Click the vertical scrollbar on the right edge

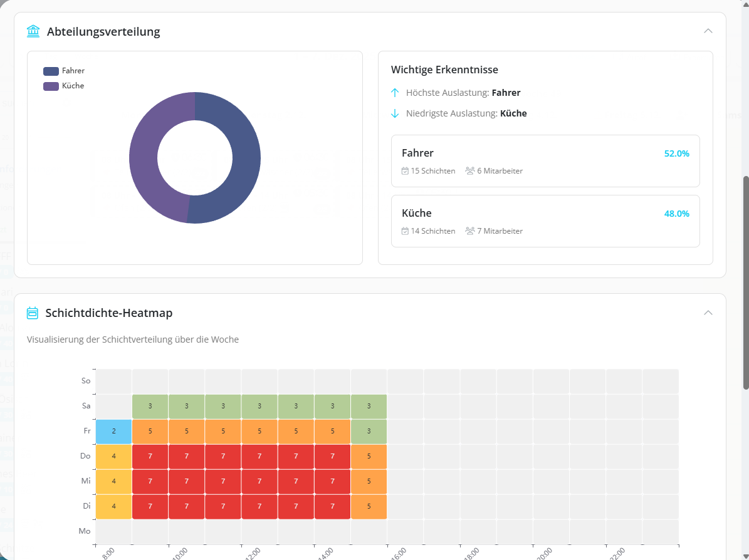745,282
